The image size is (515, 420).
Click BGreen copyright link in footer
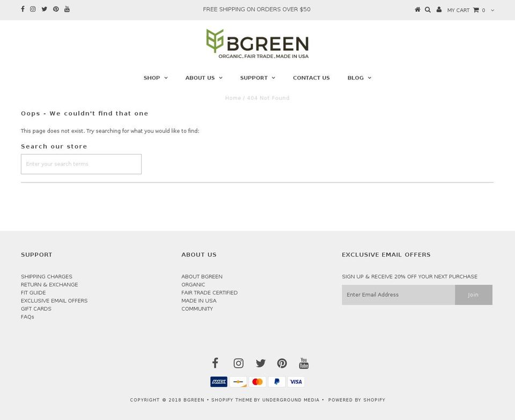click(194, 400)
